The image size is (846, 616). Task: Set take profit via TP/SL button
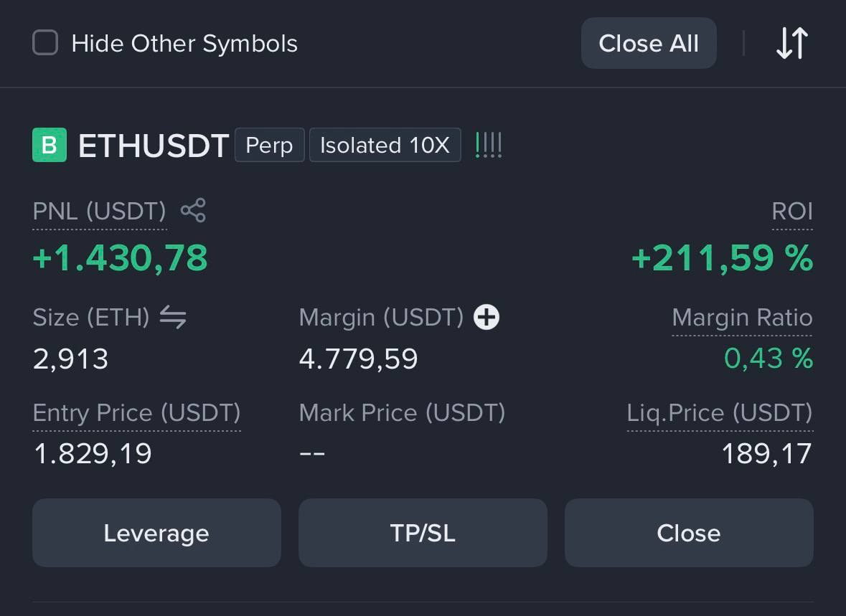(x=423, y=532)
